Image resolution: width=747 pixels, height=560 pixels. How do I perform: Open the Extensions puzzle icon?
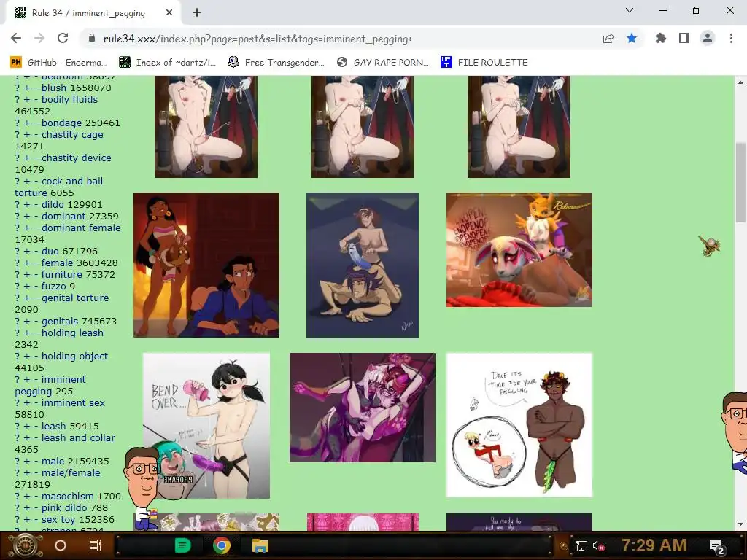coord(660,38)
